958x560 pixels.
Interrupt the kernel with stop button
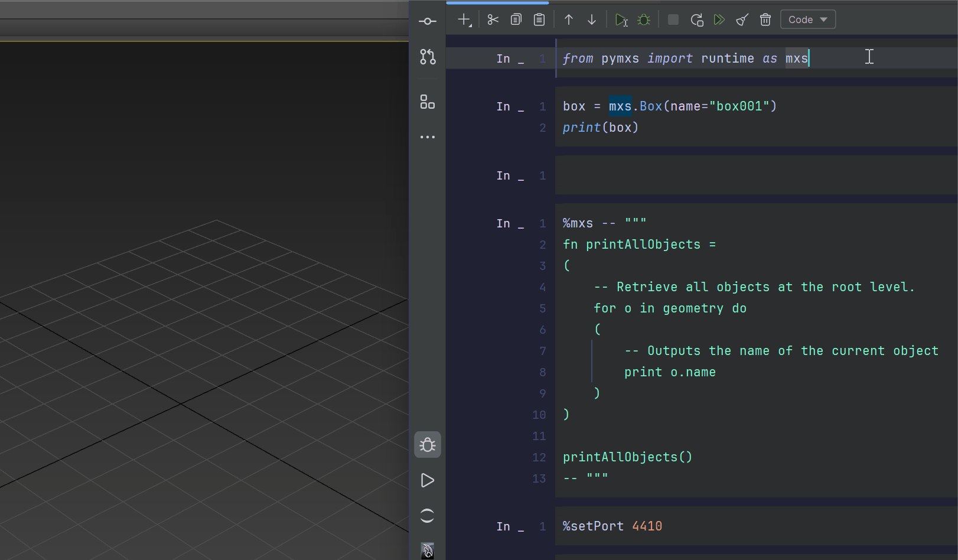click(x=673, y=19)
